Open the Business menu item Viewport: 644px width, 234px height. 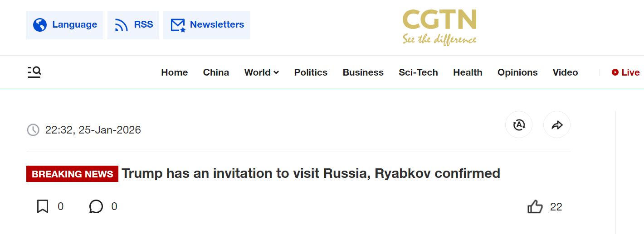(363, 72)
